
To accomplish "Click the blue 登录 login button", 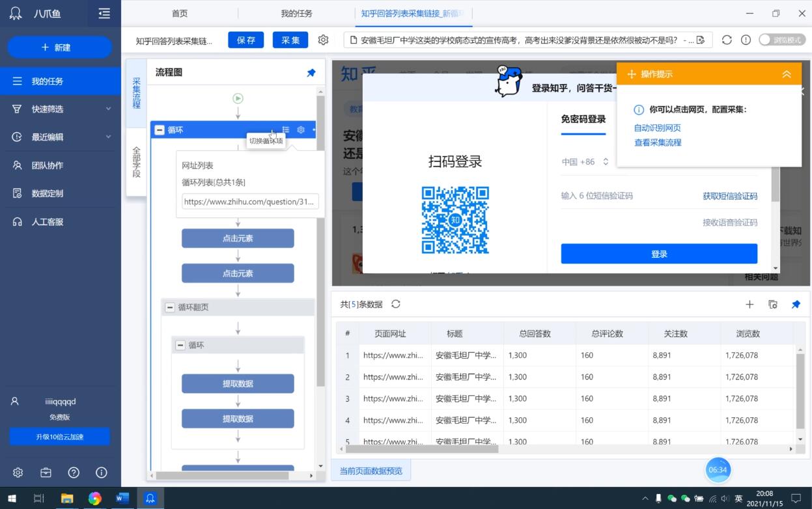I will (659, 254).
